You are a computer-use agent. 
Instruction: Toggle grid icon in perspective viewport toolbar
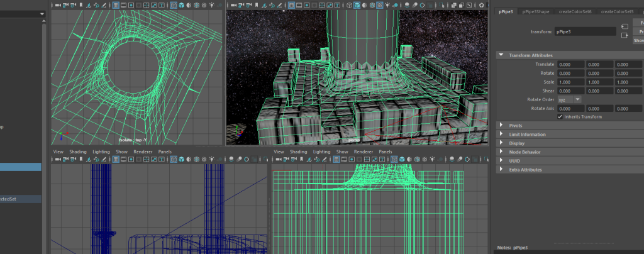tap(291, 5)
